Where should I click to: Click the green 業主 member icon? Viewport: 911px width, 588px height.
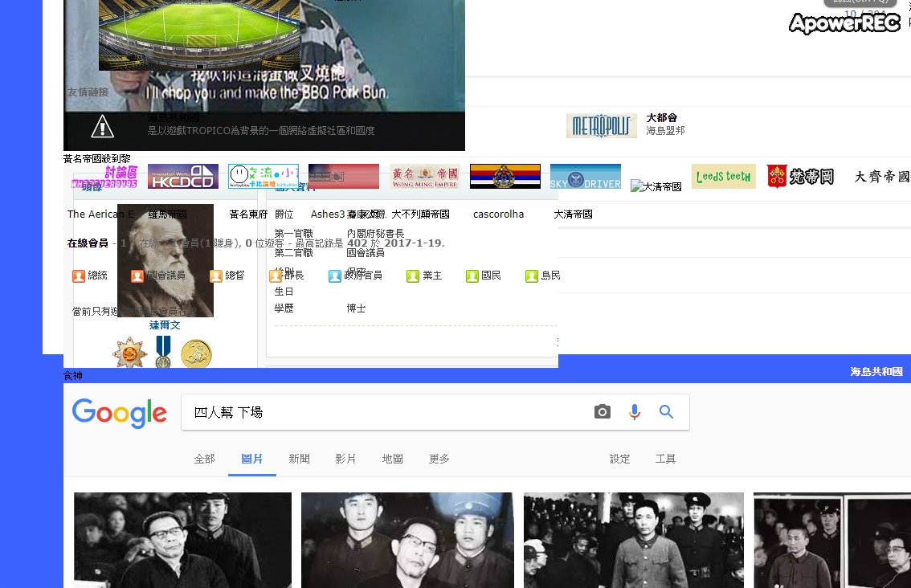tap(412, 276)
